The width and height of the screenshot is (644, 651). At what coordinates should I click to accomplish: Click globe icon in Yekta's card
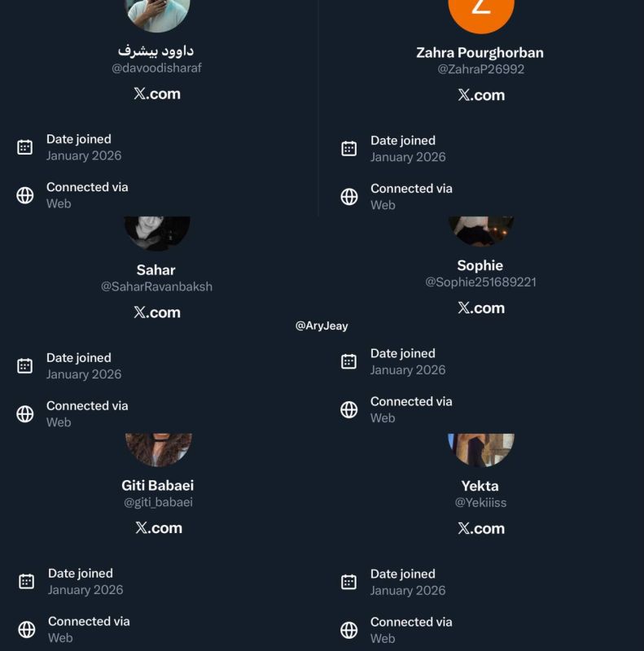tap(349, 630)
